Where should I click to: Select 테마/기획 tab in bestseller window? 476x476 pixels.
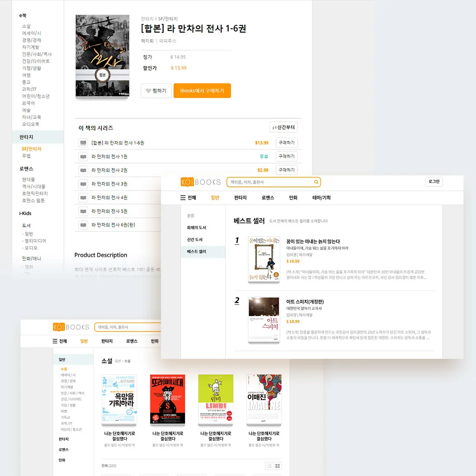click(321, 197)
